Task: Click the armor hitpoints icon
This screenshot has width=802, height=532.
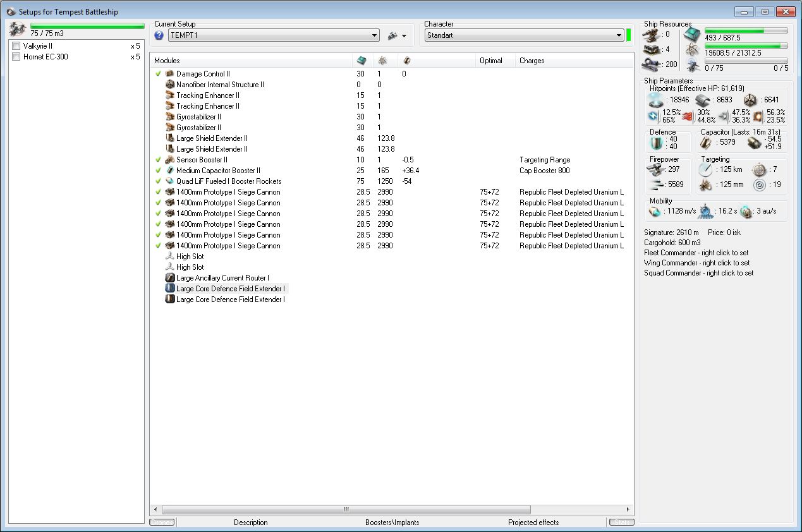Action: coord(704,100)
